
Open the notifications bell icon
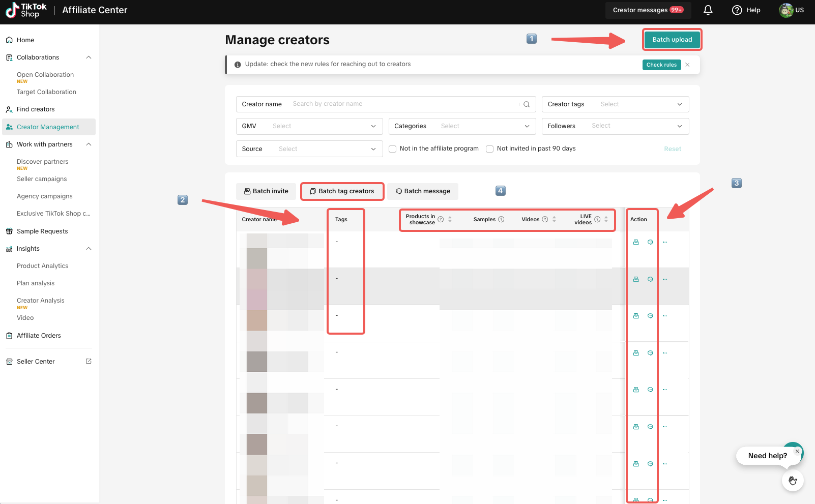click(708, 10)
